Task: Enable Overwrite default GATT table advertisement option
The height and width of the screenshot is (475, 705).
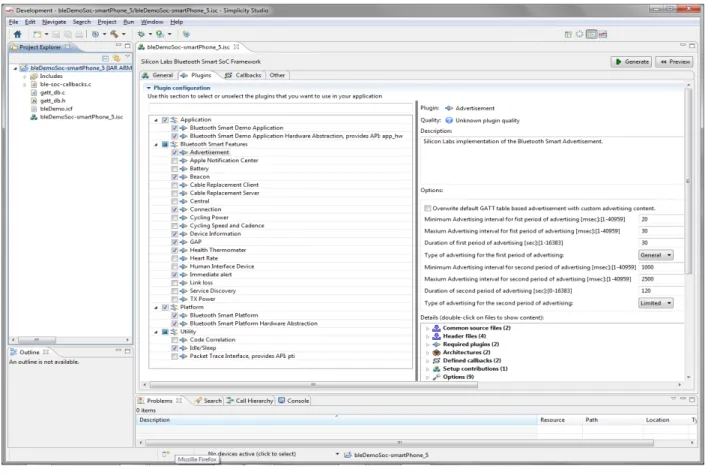Action: point(428,208)
